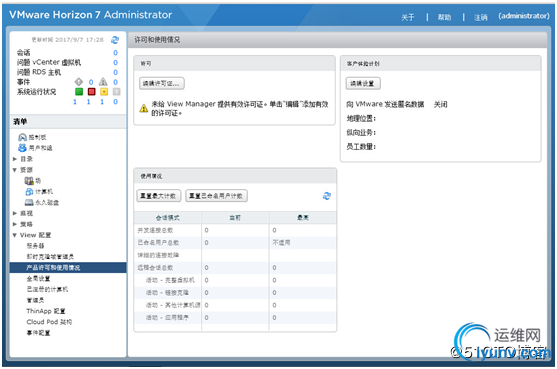Select 全局设置 under View 配置
This screenshot has width=557, height=369.
[x=38, y=278]
